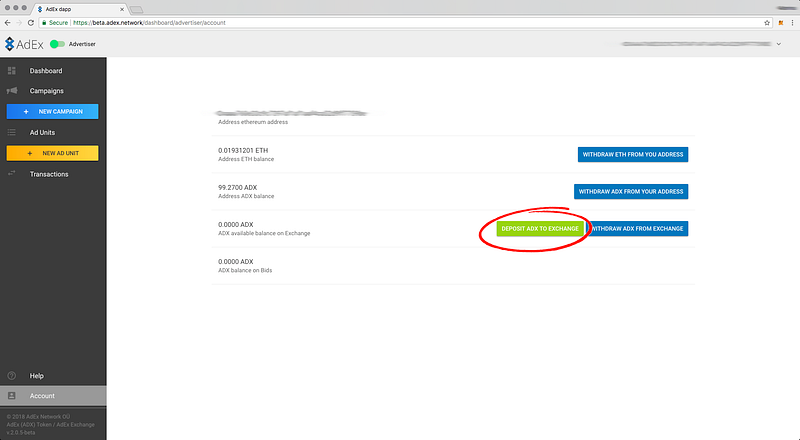Reload the page with refresh icon
The image size is (800, 440).
click(31, 22)
